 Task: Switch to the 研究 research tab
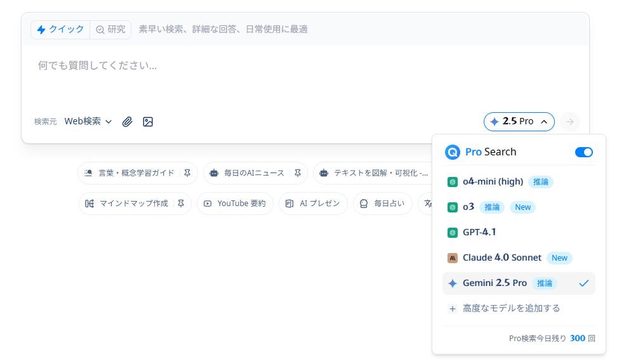coord(110,29)
